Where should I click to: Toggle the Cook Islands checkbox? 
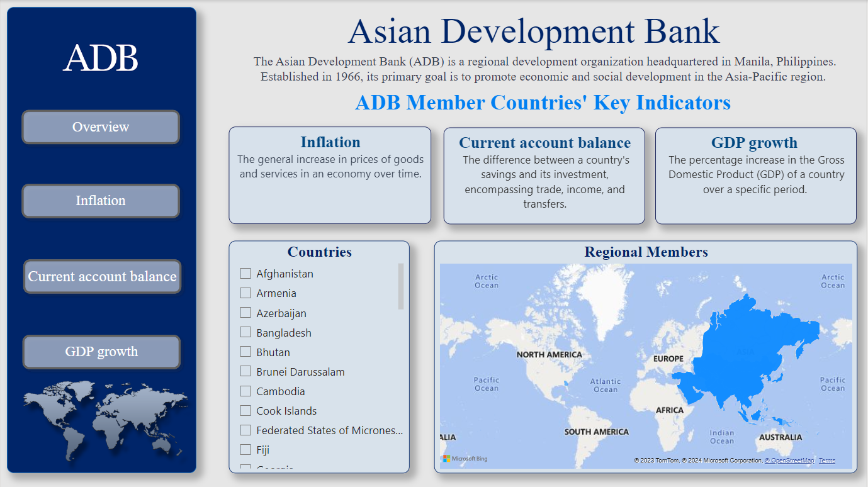(245, 411)
